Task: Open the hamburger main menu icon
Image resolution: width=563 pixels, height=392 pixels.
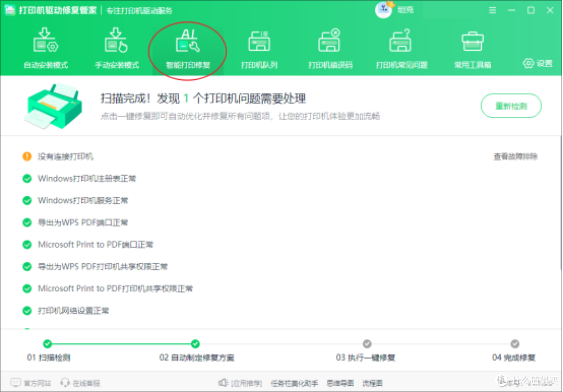Action: point(493,10)
